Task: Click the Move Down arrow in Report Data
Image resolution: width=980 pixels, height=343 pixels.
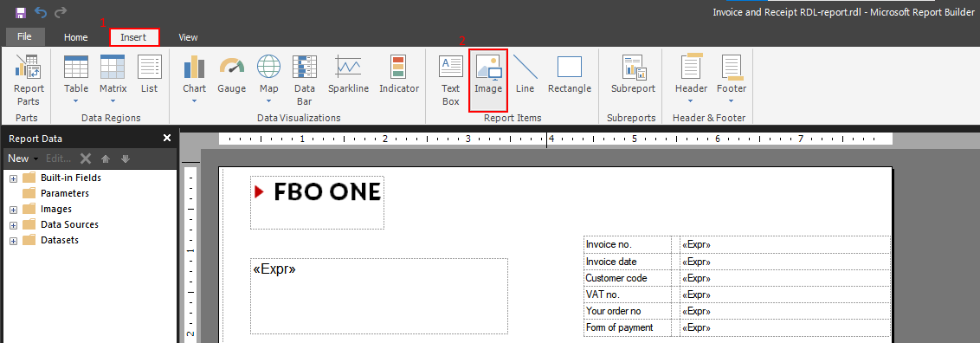Action: click(125, 159)
